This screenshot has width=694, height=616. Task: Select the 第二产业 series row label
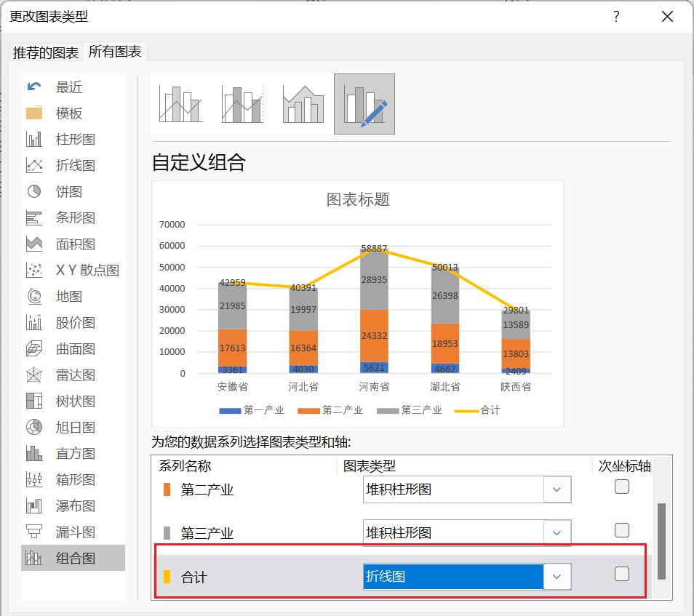[207, 490]
